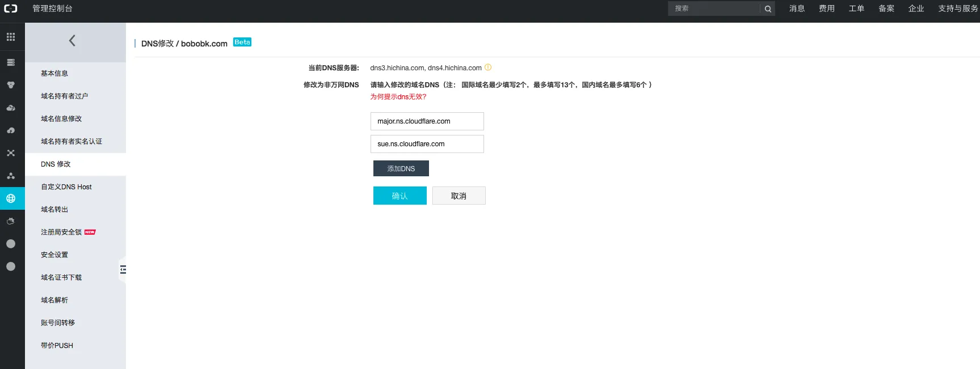This screenshot has width=980, height=369.
Task: Collapse the side menu with handle
Action: click(x=123, y=270)
